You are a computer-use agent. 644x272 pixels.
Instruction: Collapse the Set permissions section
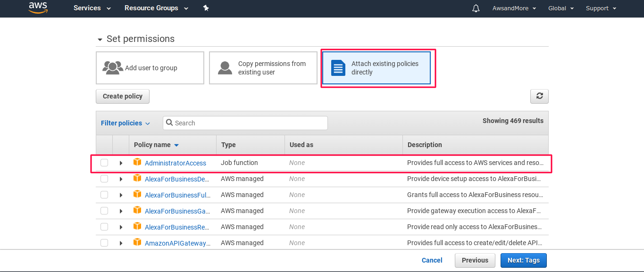100,40
